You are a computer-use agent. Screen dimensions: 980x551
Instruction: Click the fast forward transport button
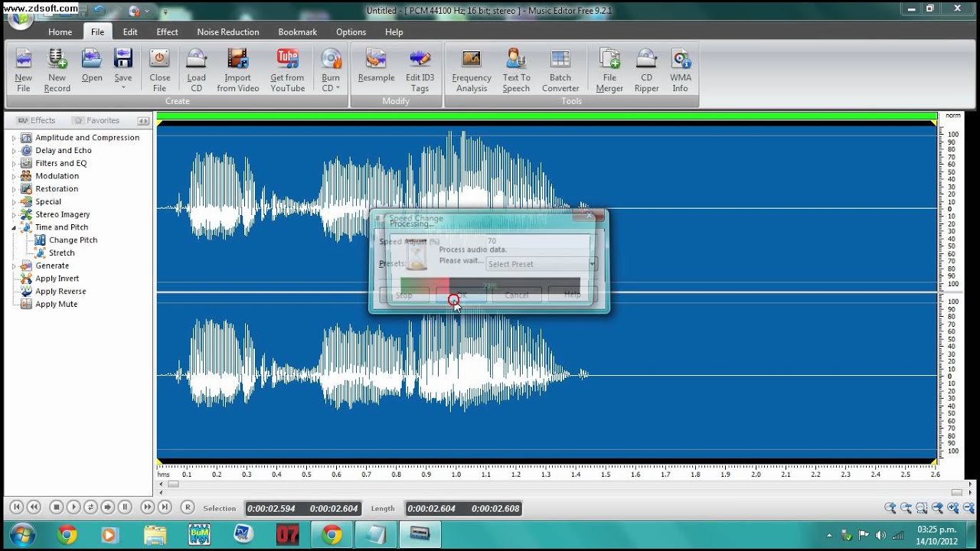(x=148, y=507)
